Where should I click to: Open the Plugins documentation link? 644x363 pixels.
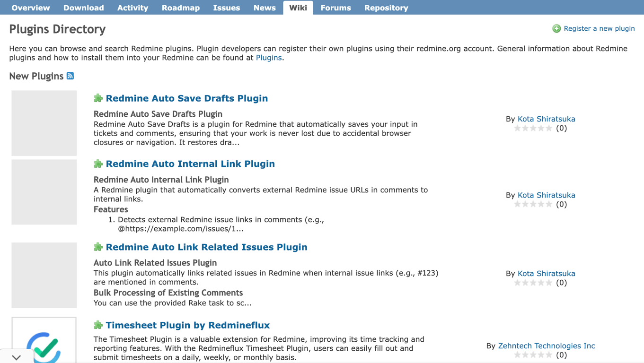(x=268, y=57)
